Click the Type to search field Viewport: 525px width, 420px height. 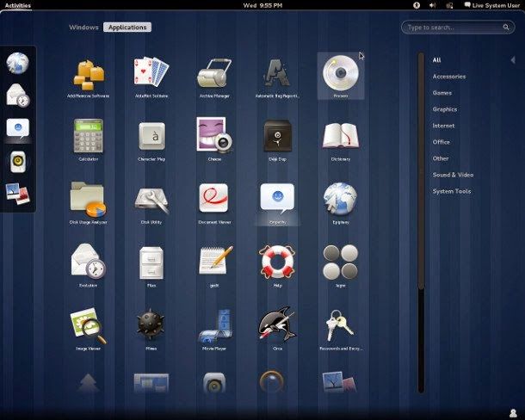click(x=458, y=28)
